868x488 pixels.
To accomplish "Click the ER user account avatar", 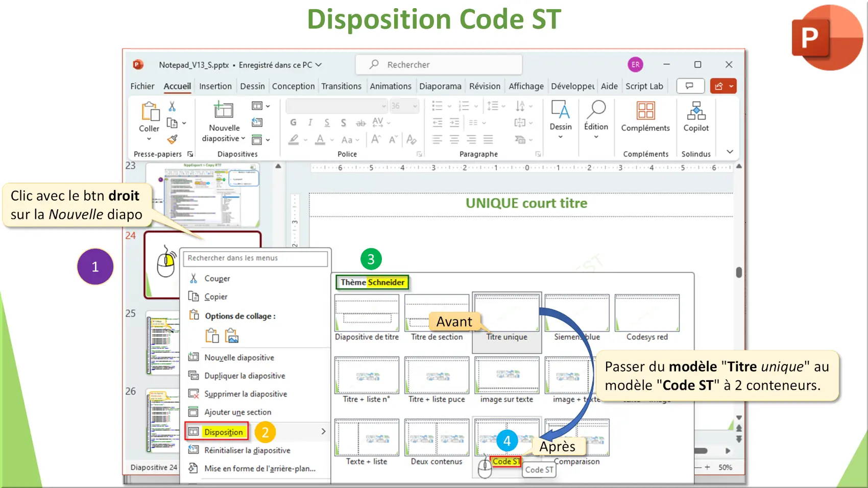I will coord(635,64).
